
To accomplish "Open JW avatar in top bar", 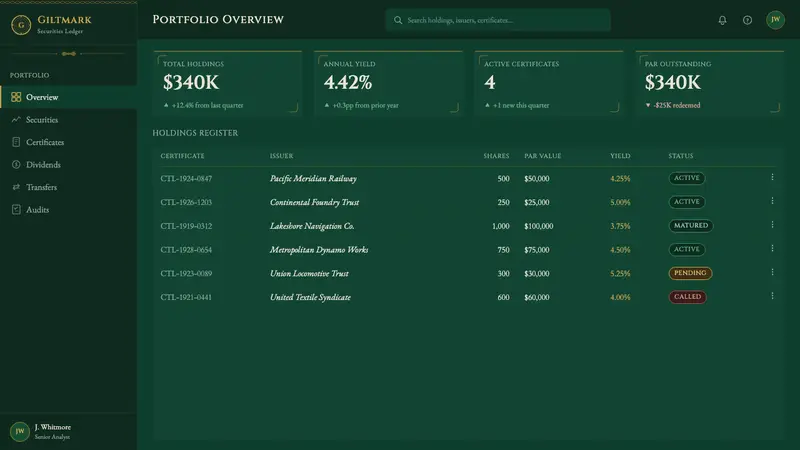I will [775, 20].
